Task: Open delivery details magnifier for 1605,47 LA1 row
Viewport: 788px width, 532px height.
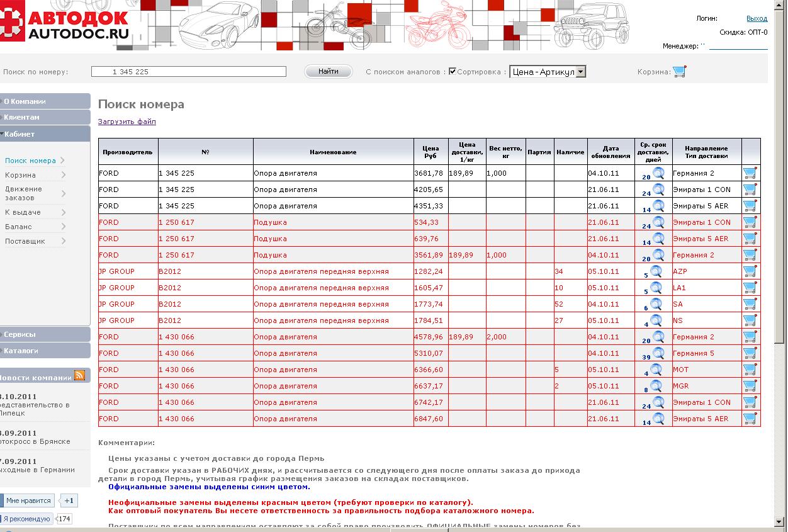Action: 656,287
